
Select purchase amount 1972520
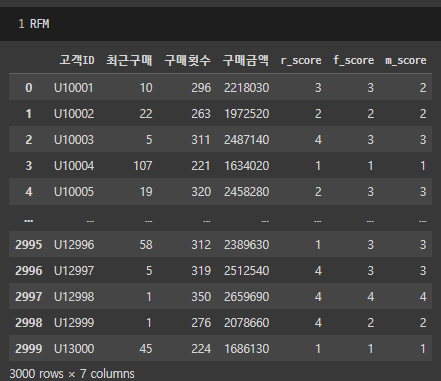(247, 114)
